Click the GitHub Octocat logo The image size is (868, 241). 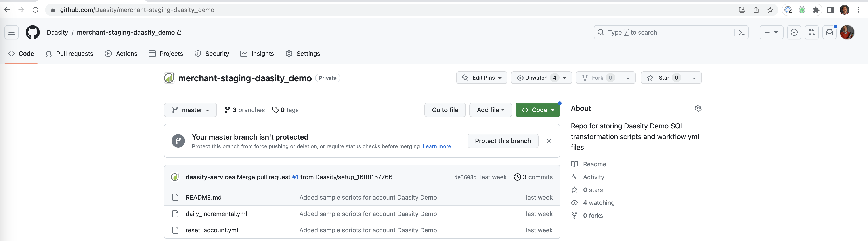coord(33,32)
